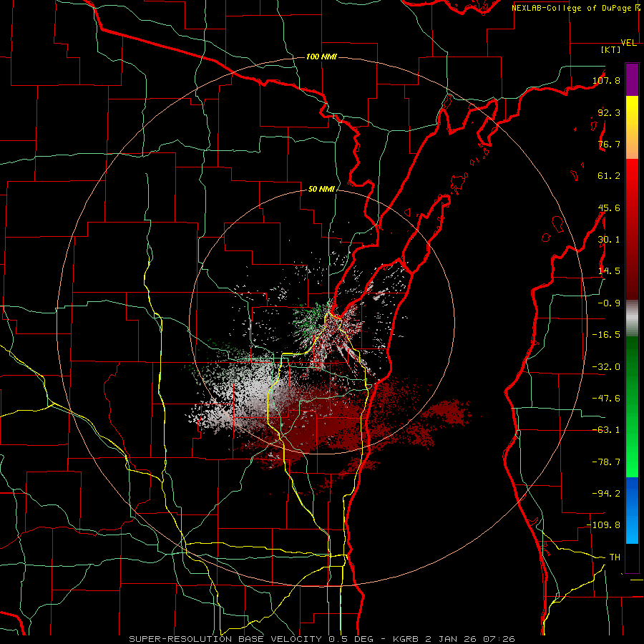644x644 pixels.
Task: Click the 14.5 legend value
Action: (609, 271)
